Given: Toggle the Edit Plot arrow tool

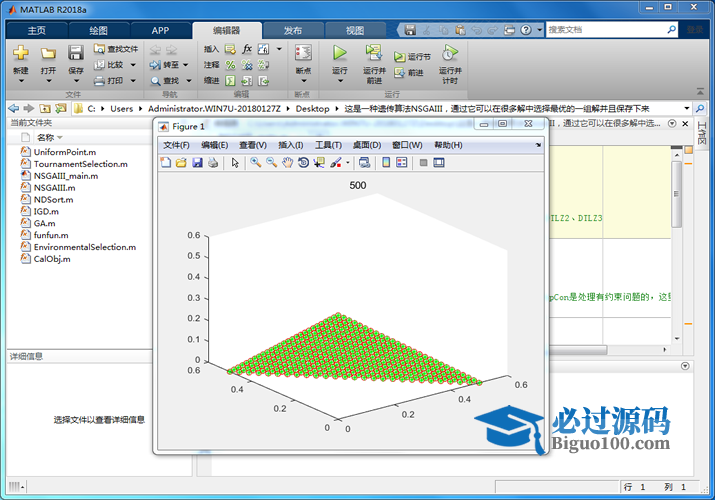Looking at the screenshot, I should pos(235,162).
